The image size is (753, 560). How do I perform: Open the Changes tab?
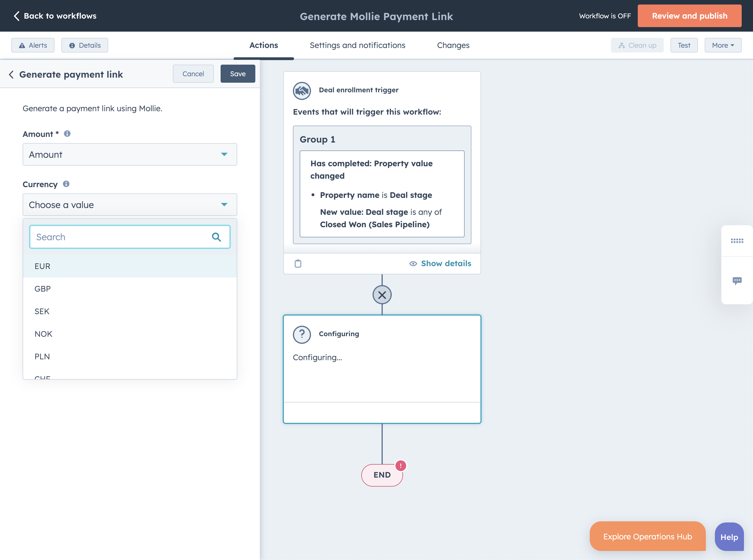(x=453, y=45)
